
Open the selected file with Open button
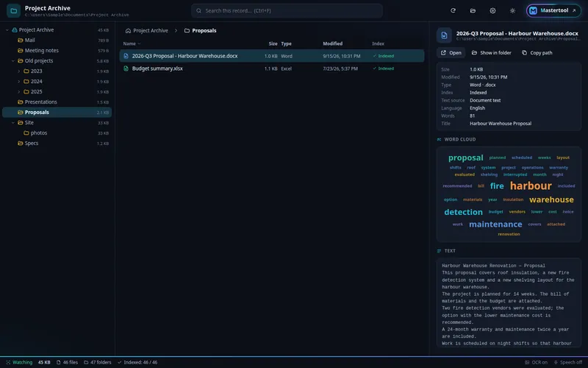(x=451, y=53)
